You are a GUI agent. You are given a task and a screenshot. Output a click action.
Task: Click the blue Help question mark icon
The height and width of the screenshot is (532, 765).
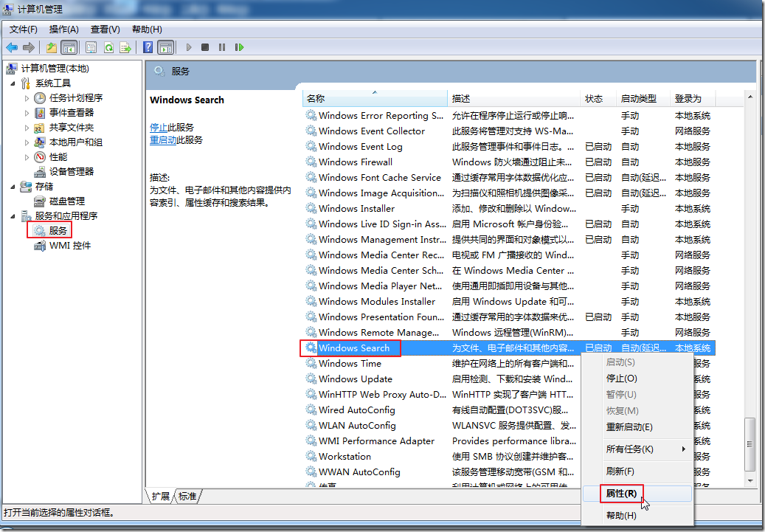point(148,47)
